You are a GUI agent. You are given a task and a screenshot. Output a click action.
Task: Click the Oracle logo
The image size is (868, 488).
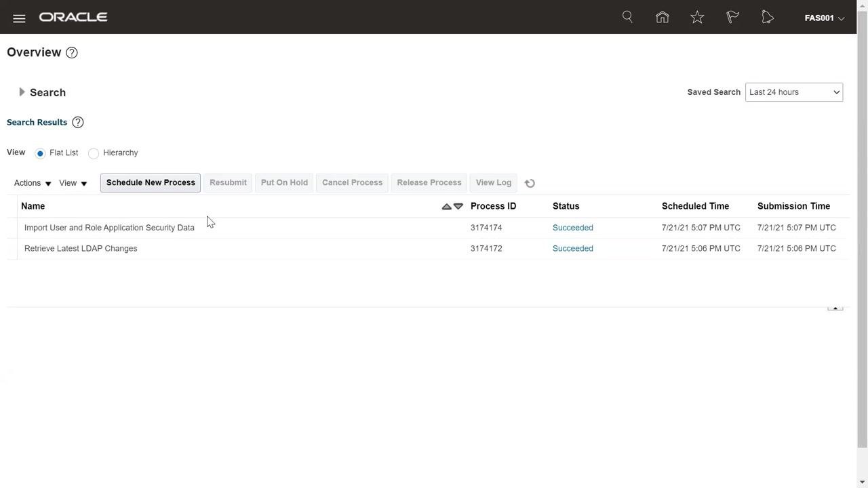click(73, 17)
